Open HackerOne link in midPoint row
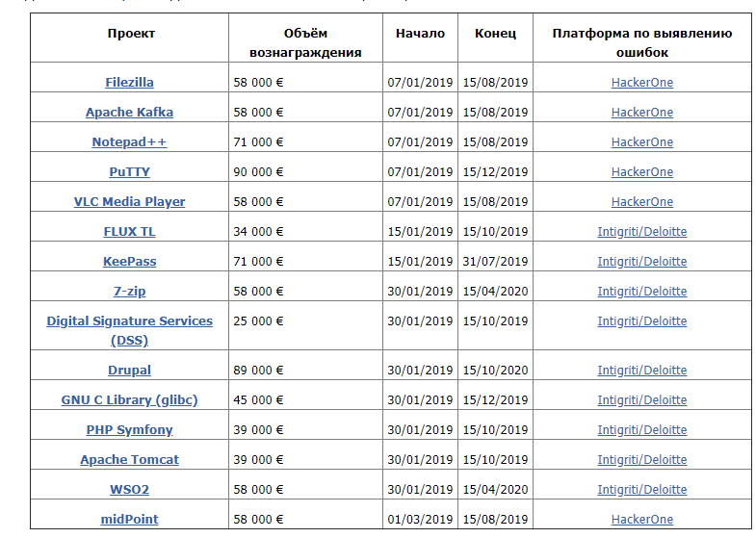This screenshot has height=538, width=756. click(641, 520)
